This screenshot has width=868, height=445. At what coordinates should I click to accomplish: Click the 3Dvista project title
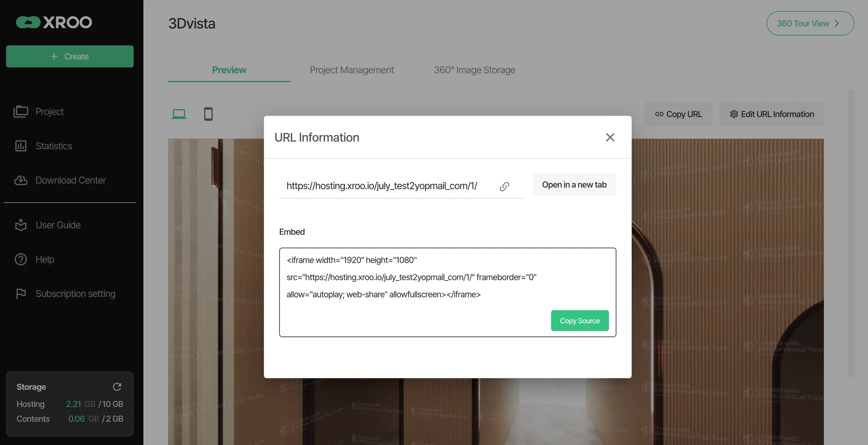point(192,23)
